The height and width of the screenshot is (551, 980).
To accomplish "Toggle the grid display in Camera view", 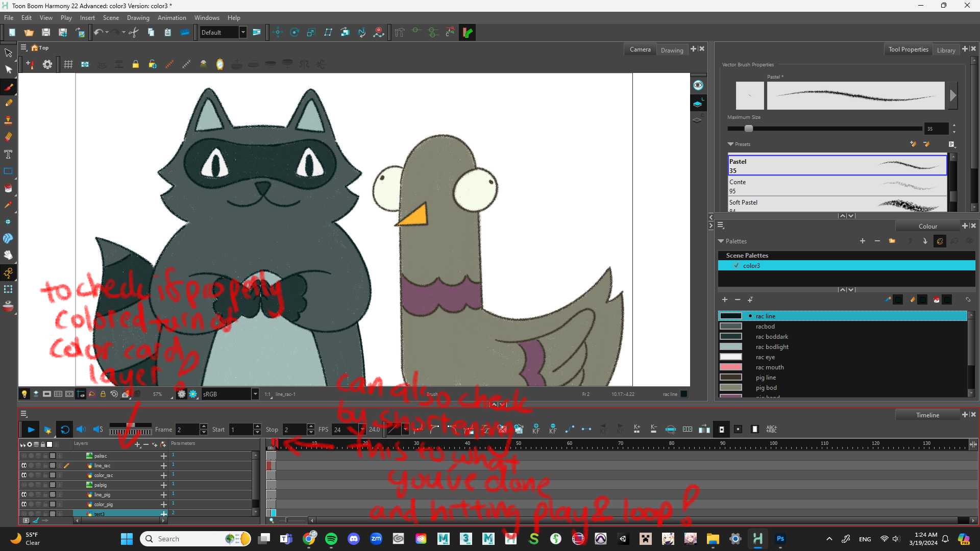I will click(68, 64).
